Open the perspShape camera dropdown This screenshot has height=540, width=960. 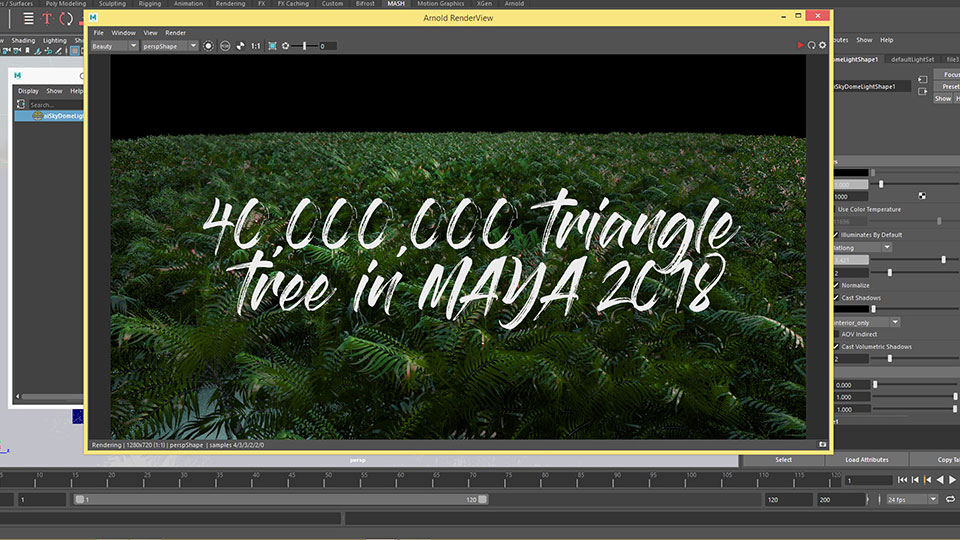[170, 46]
